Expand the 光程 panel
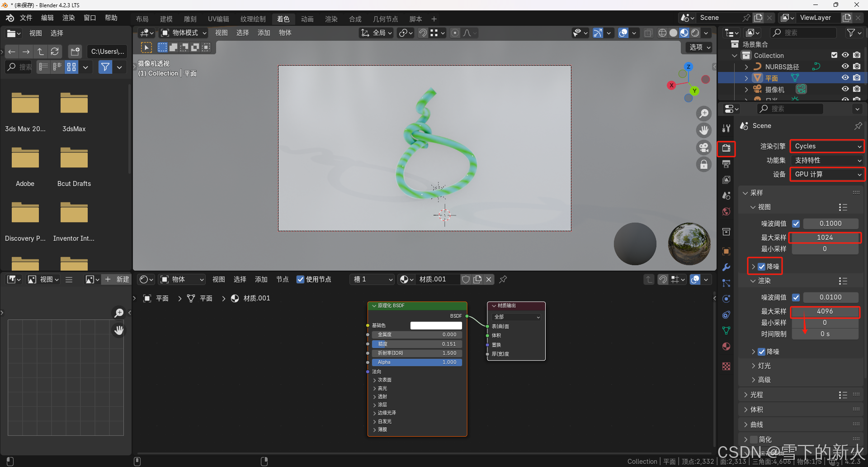Viewport: 868px width, 467px height. pos(756,395)
